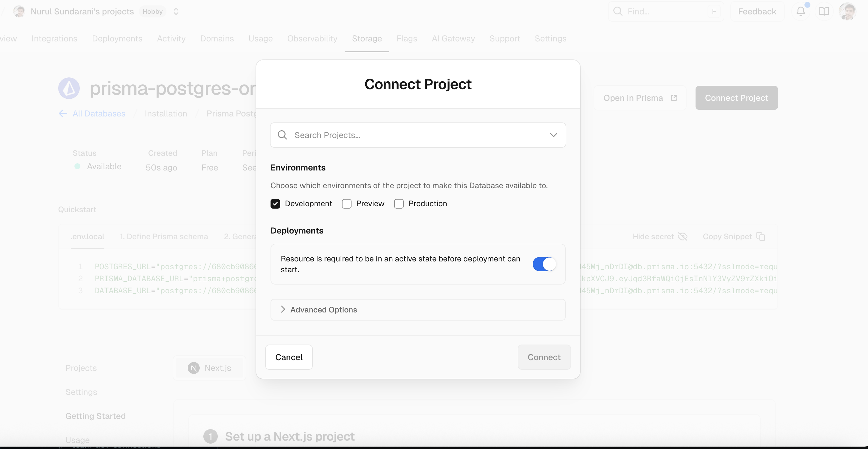Click the POSTGRES_URL line in the snippet

[175, 267]
